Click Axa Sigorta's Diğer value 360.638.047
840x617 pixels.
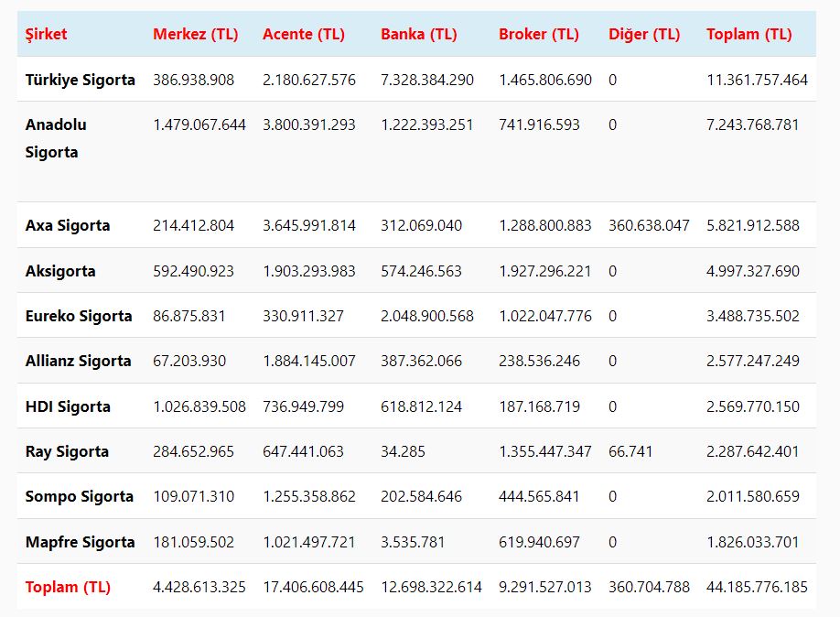point(649,225)
